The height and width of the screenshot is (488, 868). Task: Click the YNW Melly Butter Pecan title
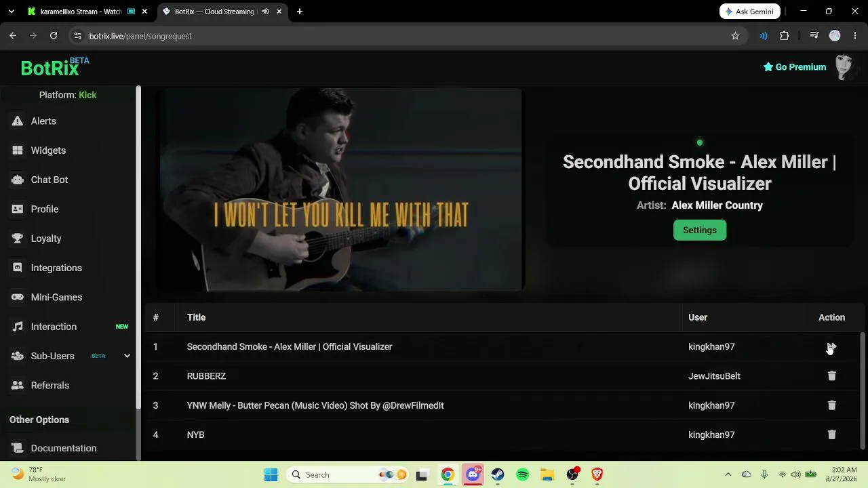click(315, 405)
